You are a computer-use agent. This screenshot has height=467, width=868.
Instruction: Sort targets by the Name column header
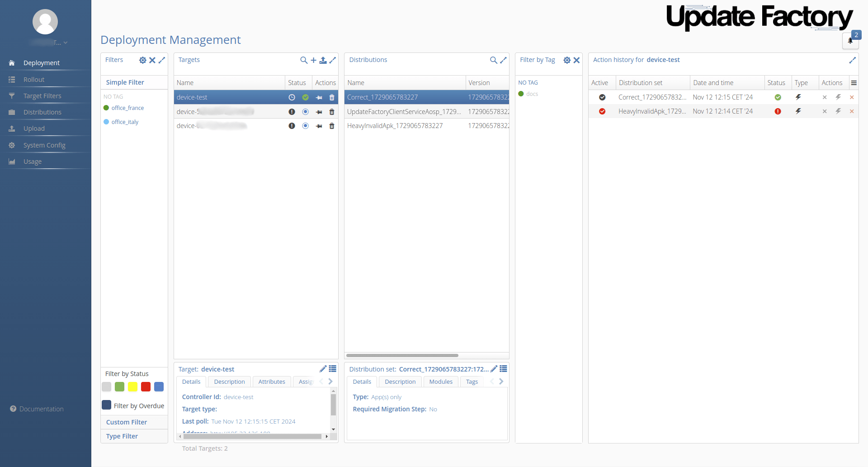click(x=230, y=82)
